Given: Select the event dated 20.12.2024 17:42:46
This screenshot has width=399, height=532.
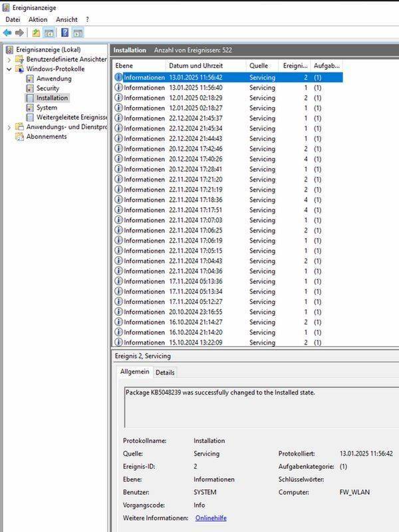Looking at the screenshot, I should coord(228,148).
